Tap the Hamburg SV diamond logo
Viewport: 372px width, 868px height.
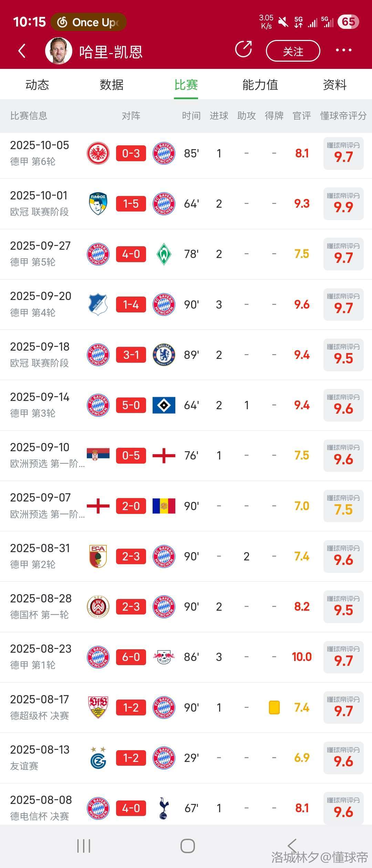[164, 405]
